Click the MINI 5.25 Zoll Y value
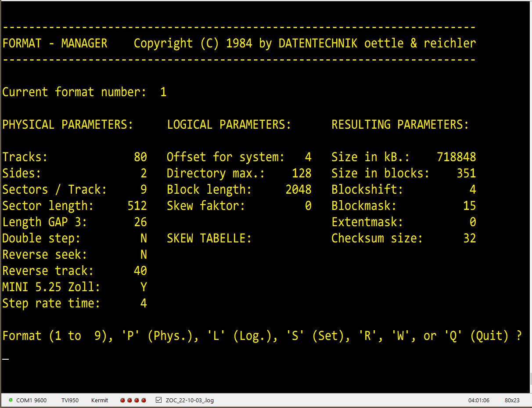This screenshot has width=532, height=408. pyautogui.click(x=144, y=287)
